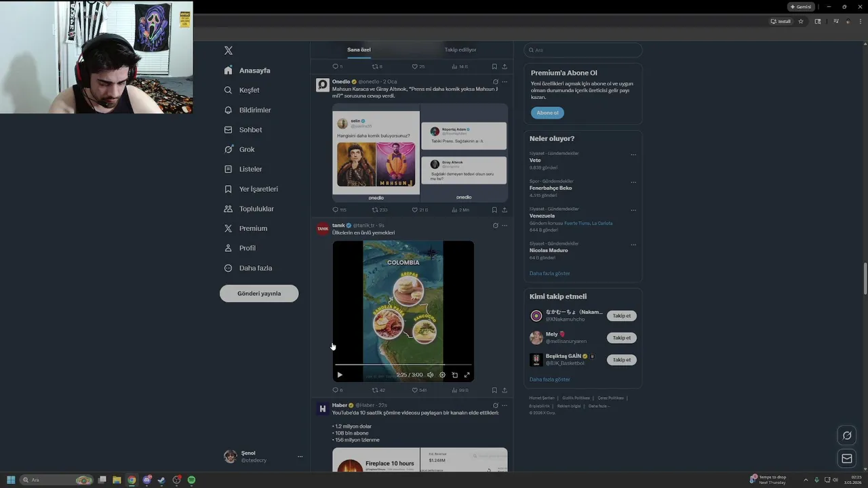The height and width of the screenshot is (488, 868).
Task: Open Grok from the sidebar
Action: click(x=239, y=149)
